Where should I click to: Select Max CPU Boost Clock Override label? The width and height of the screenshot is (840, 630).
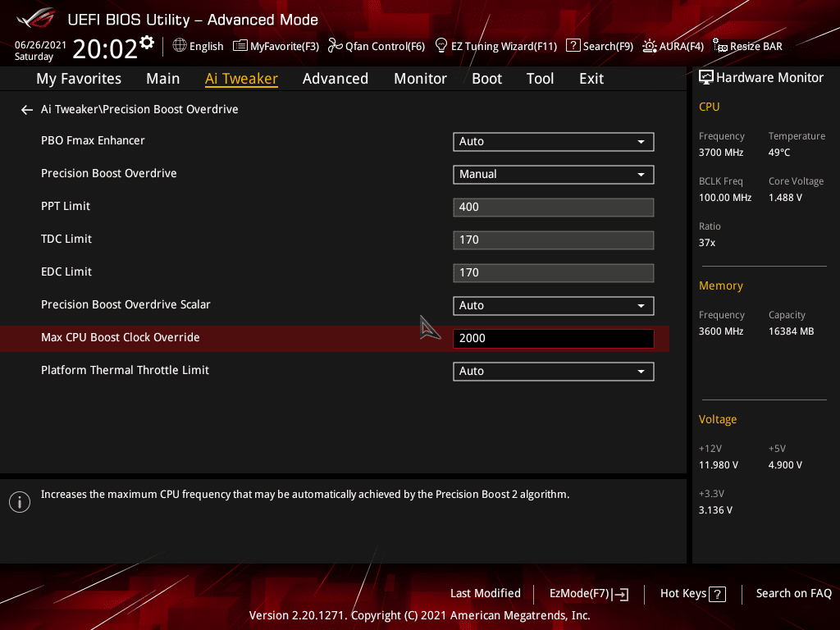(x=121, y=337)
